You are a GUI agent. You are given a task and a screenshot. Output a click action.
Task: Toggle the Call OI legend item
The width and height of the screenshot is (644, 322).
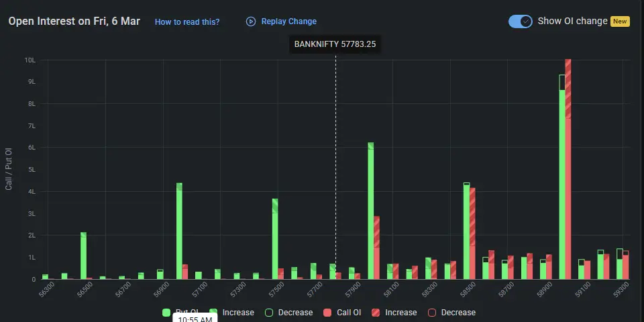pyautogui.click(x=342, y=313)
